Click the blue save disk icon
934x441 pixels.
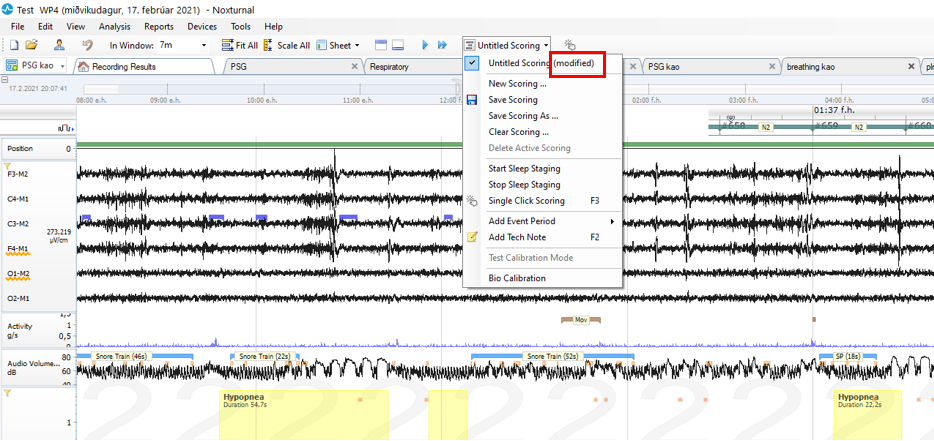(x=472, y=100)
